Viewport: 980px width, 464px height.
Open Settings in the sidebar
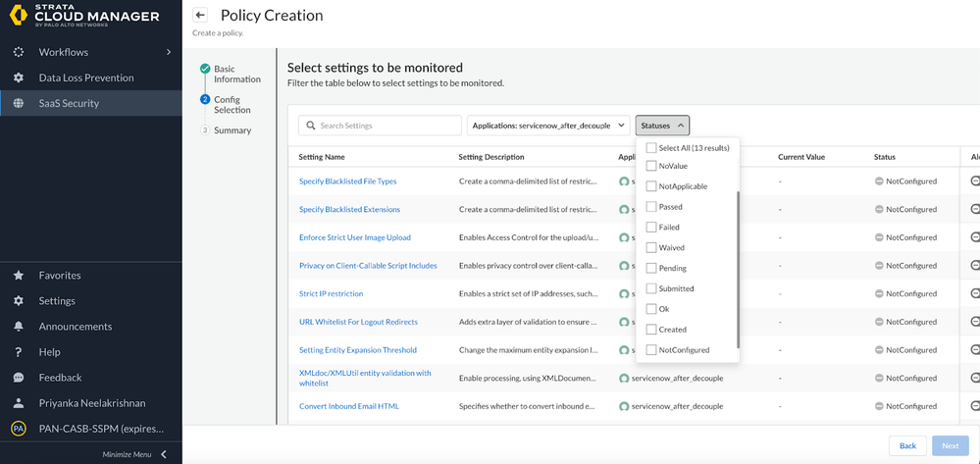57,301
